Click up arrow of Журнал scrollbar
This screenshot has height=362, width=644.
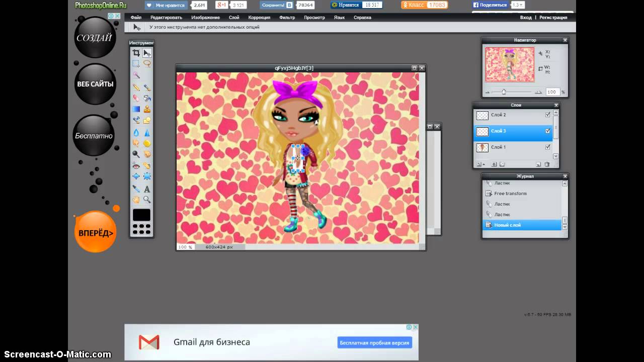point(565,184)
